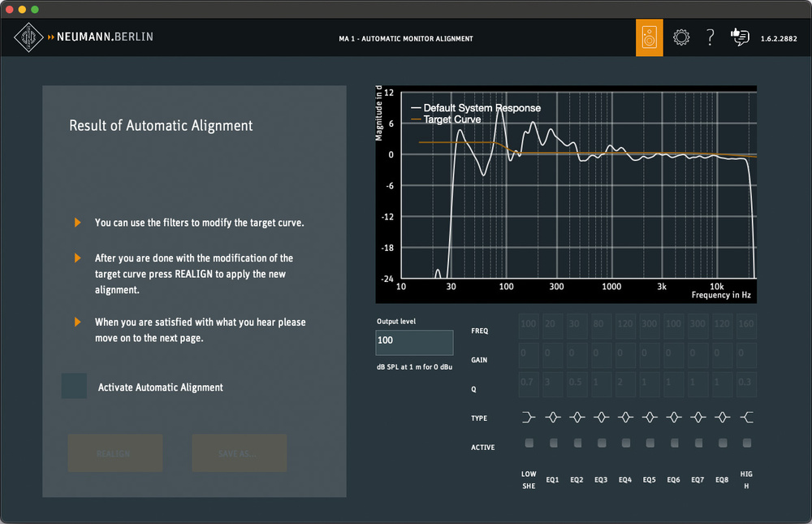Toggle the Active checkbox for EQ3
The height and width of the screenshot is (524, 812).
click(602, 443)
